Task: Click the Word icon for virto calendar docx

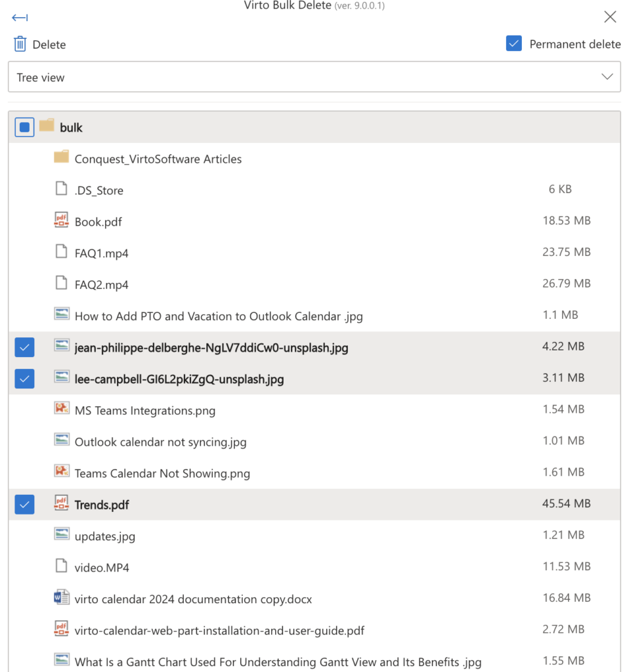Action: tap(61, 597)
